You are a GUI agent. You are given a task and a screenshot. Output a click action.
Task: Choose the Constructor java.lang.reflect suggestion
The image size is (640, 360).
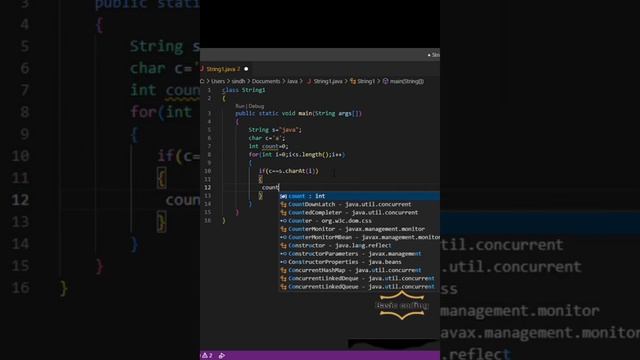click(360, 245)
